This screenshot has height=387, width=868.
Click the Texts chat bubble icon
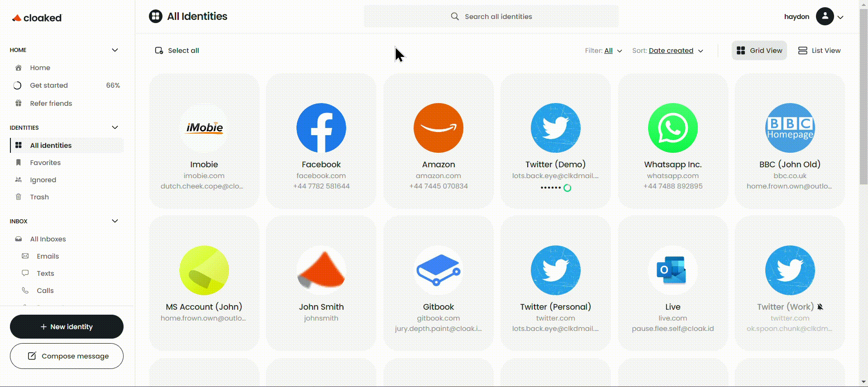(x=25, y=273)
